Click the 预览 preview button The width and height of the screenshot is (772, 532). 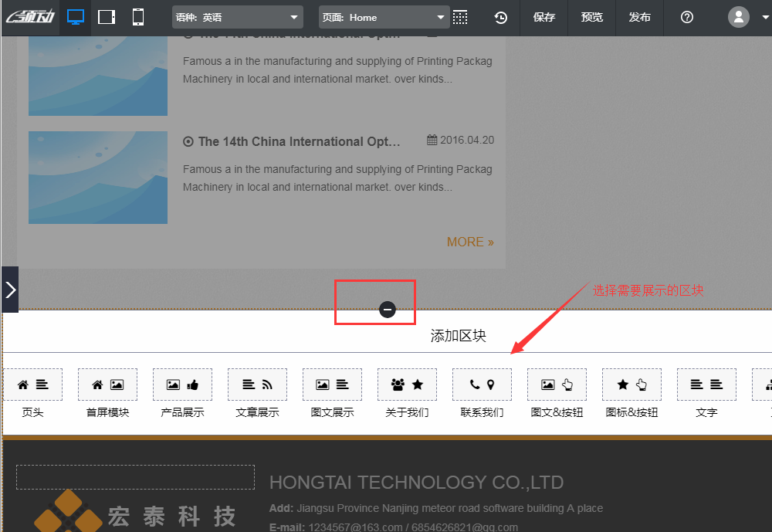click(592, 17)
